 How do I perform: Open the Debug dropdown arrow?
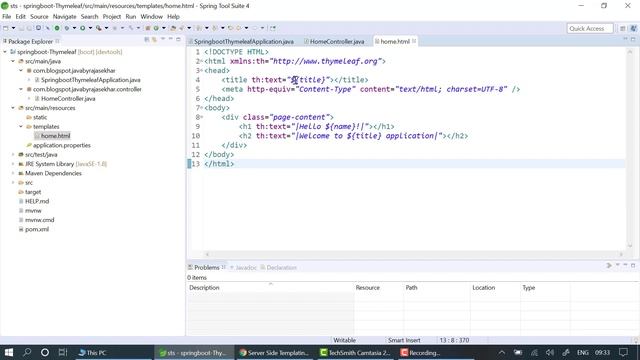(74, 28)
